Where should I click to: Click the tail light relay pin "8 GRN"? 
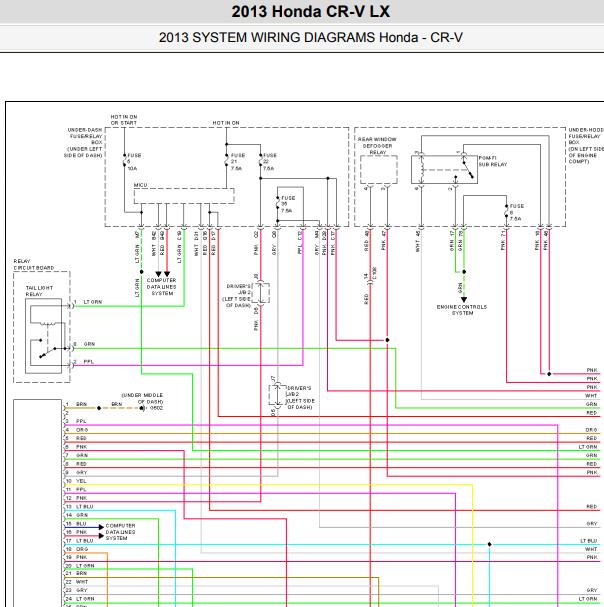84,344
